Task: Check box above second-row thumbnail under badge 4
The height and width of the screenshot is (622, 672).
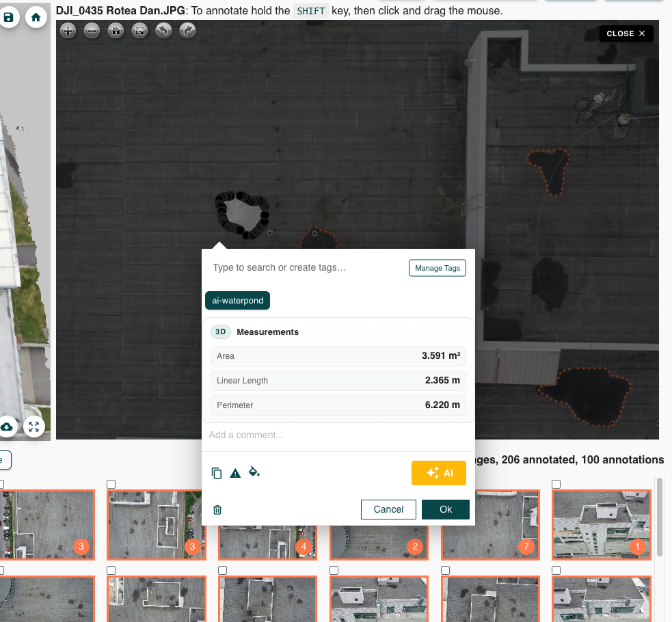Action: pyautogui.click(x=222, y=571)
